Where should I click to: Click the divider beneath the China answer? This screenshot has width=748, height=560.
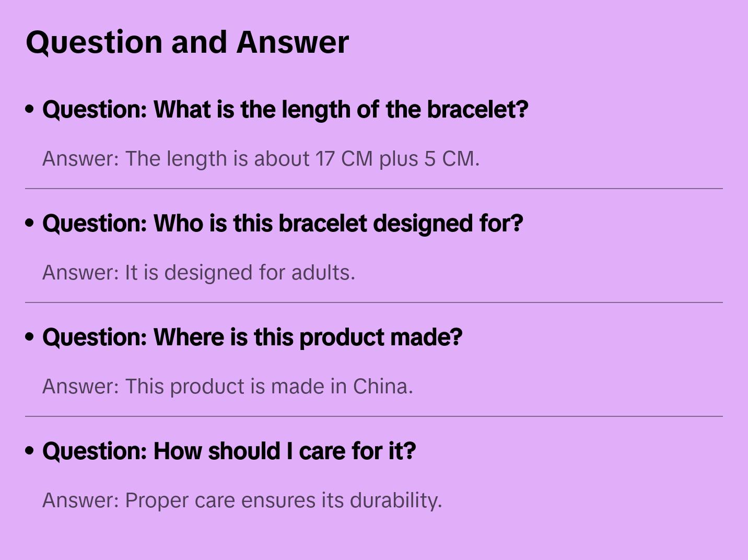pyautogui.click(x=374, y=416)
